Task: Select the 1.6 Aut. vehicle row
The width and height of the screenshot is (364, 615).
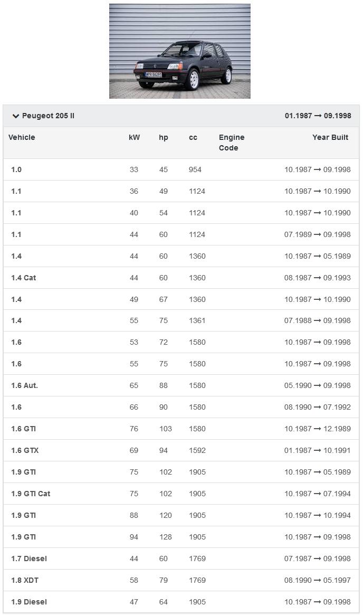Action: (x=25, y=385)
